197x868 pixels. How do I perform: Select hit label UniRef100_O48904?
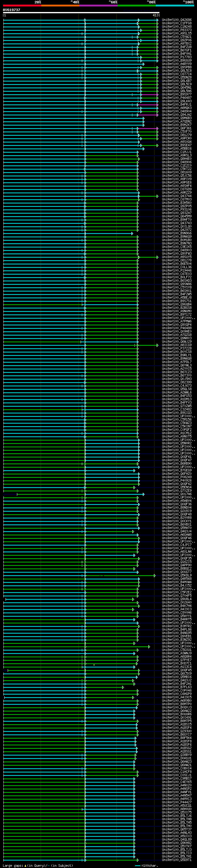point(177,111)
